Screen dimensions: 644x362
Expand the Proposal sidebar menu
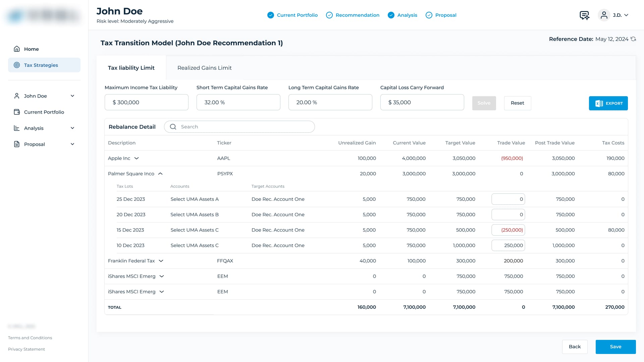pyautogui.click(x=72, y=144)
